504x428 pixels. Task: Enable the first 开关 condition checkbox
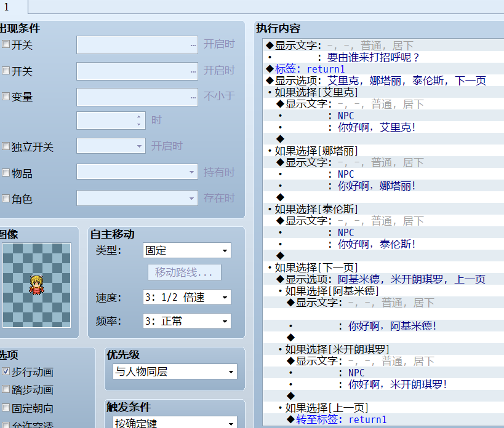[x=6, y=44]
